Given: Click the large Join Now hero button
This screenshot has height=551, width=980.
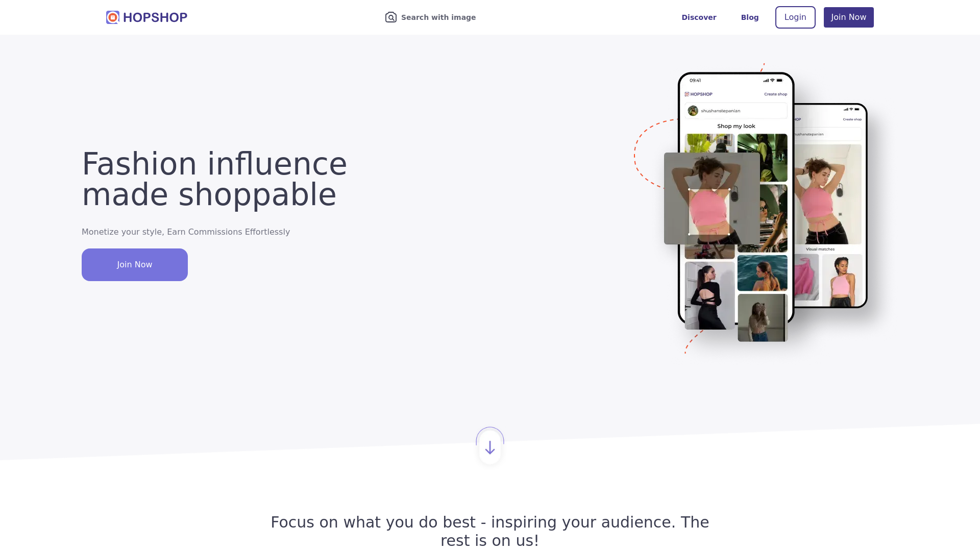Looking at the screenshot, I should [x=135, y=265].
